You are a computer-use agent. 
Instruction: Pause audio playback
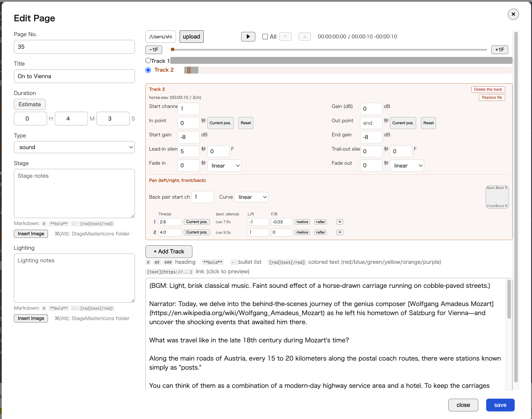[285, 37]
